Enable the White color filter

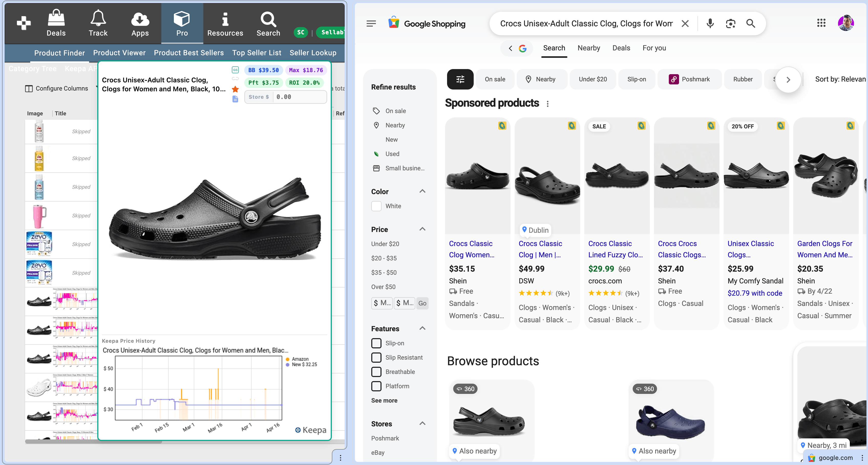(x=376, y=206)
